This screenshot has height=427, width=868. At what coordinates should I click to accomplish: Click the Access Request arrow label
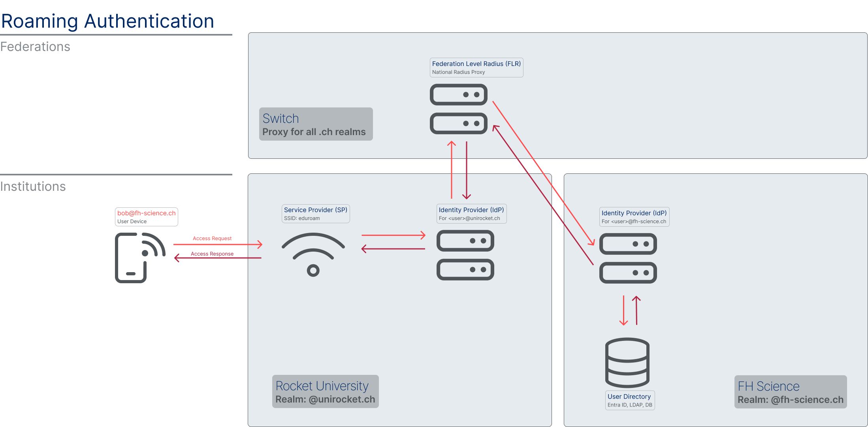click(x=212, y=238)
